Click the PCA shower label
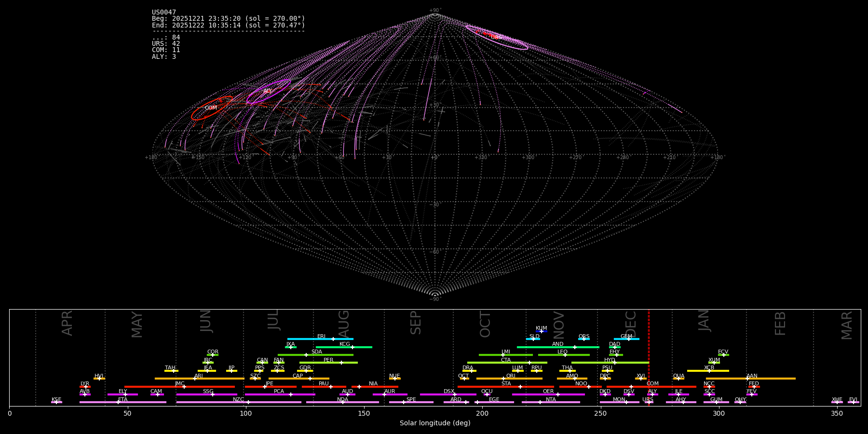Screen dimensions: 868x434 279,392
